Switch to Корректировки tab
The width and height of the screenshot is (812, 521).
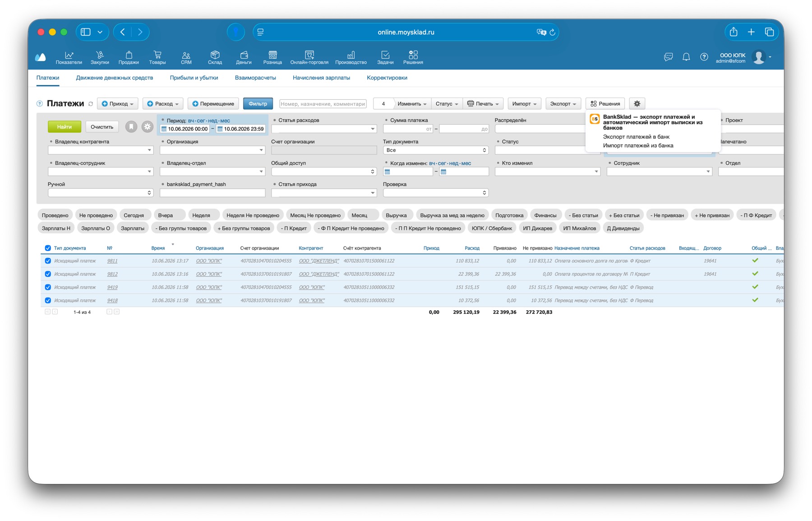click(387, 78)
